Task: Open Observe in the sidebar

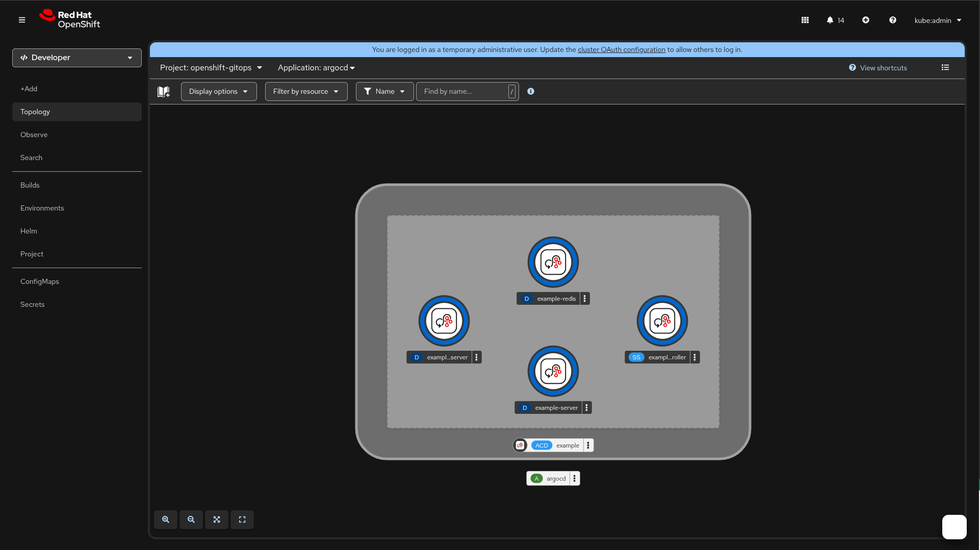Action: (77, 135)
